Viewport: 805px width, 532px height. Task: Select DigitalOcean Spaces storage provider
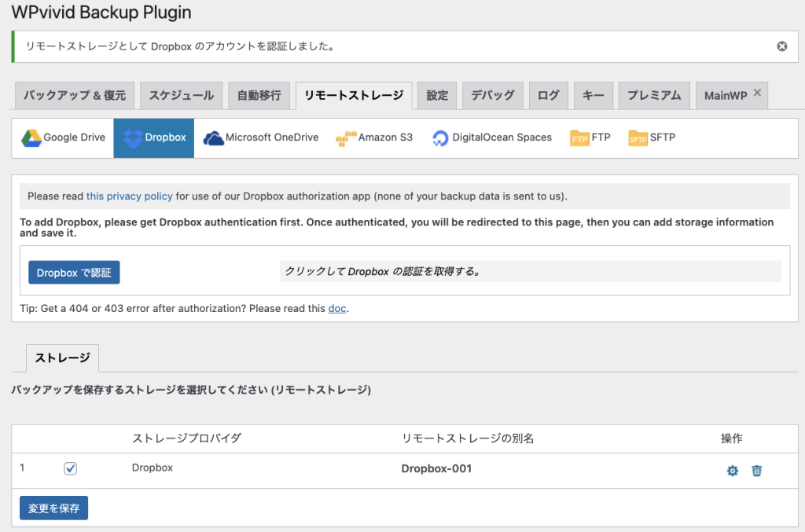(x=491, y=137)
